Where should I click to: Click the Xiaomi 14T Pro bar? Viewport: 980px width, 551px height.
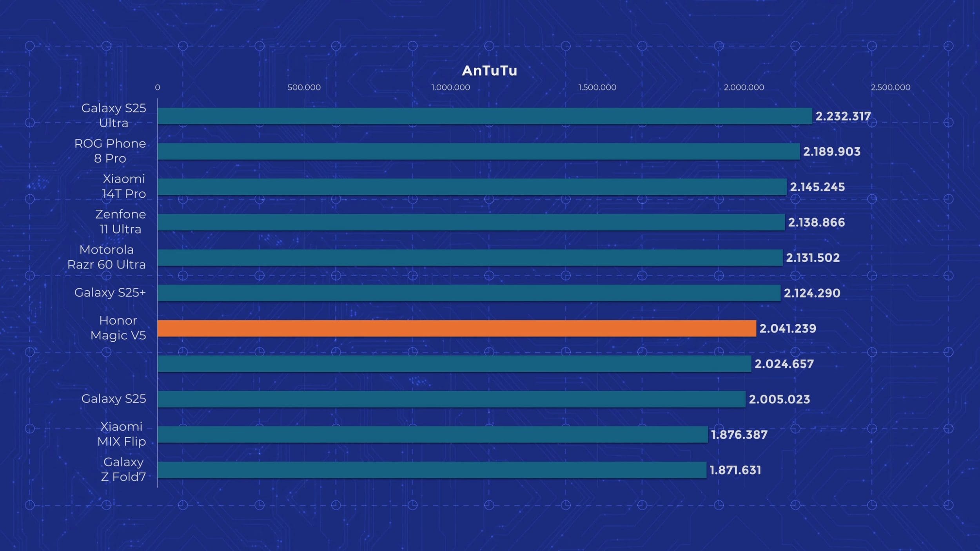pos(472,187)
